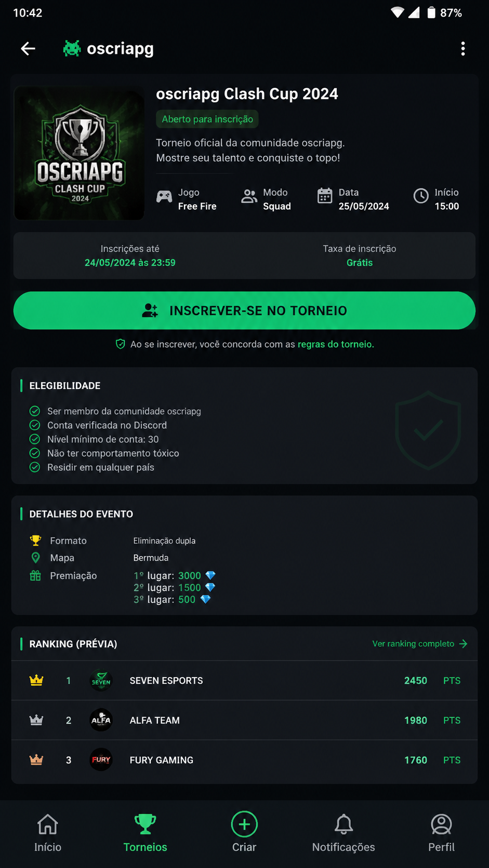Expand full ranking via arrow
This screenshot has width=489, height=868.
(x=464, y=644)
